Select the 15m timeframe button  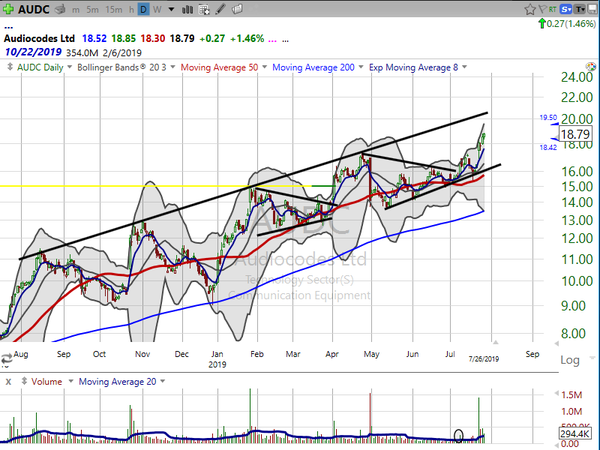[114, 10]
